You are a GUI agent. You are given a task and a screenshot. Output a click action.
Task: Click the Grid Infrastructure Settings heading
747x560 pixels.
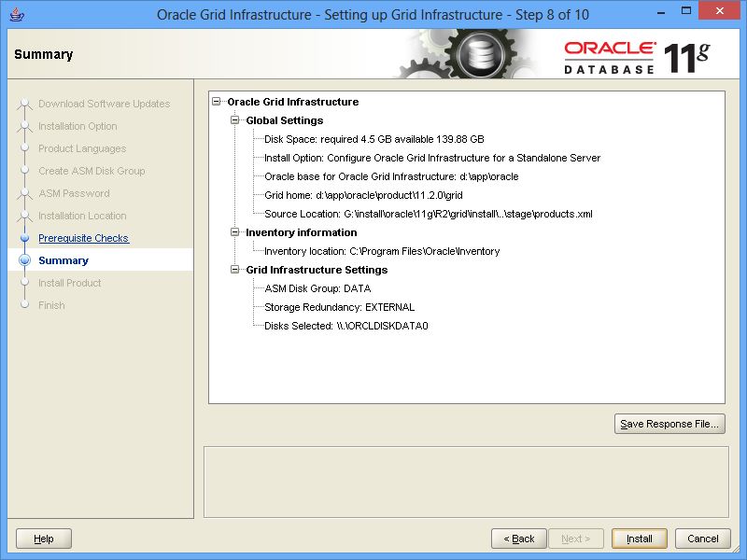317,270
